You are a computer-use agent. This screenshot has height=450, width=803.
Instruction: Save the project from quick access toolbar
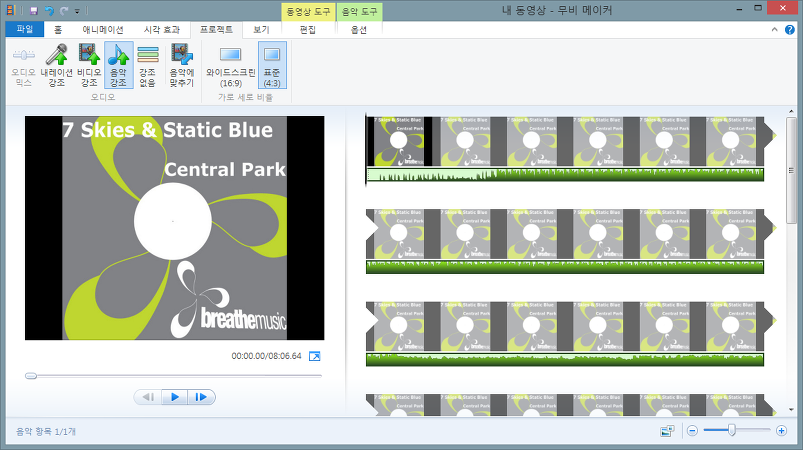coord(34,10)
